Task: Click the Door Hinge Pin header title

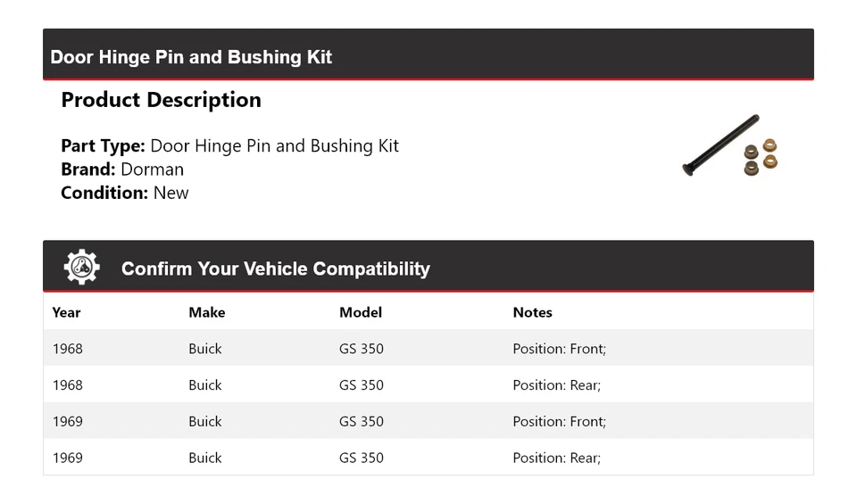Action: [x=191, y=57]
